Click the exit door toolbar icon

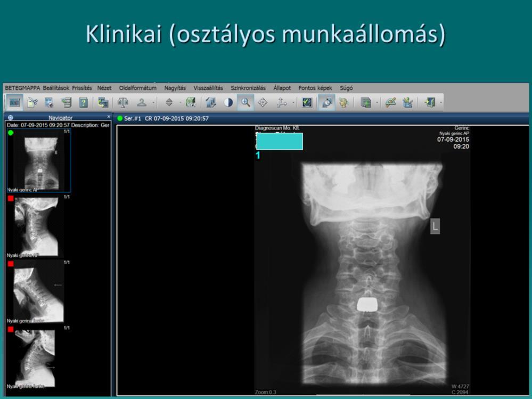pyautogui.click(x=430, y=102)
